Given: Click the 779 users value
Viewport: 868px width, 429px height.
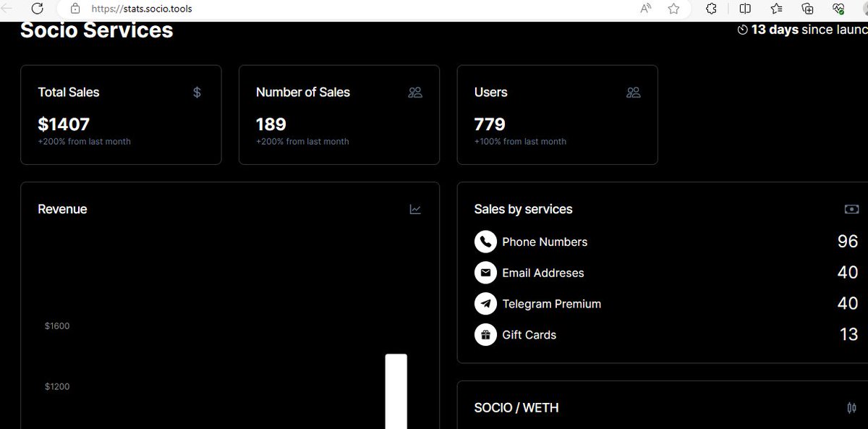Looking at the screenshot, I should coord(490,124).
